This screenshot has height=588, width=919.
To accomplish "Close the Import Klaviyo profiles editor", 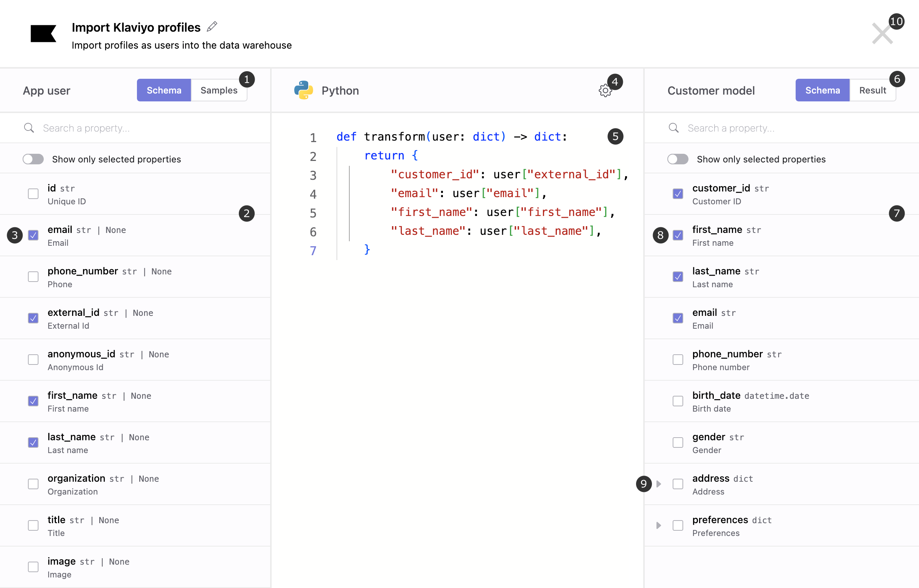I will (882, 34).
